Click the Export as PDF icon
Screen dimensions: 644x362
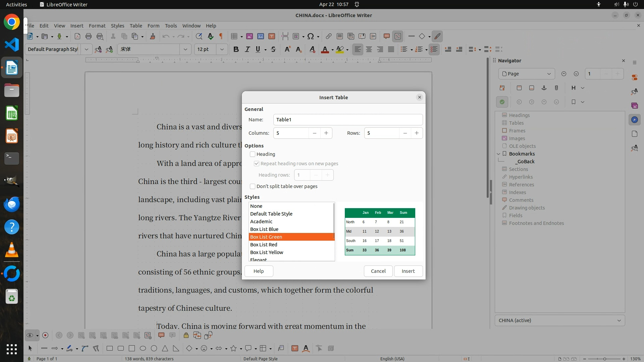(x=77, y=36)
